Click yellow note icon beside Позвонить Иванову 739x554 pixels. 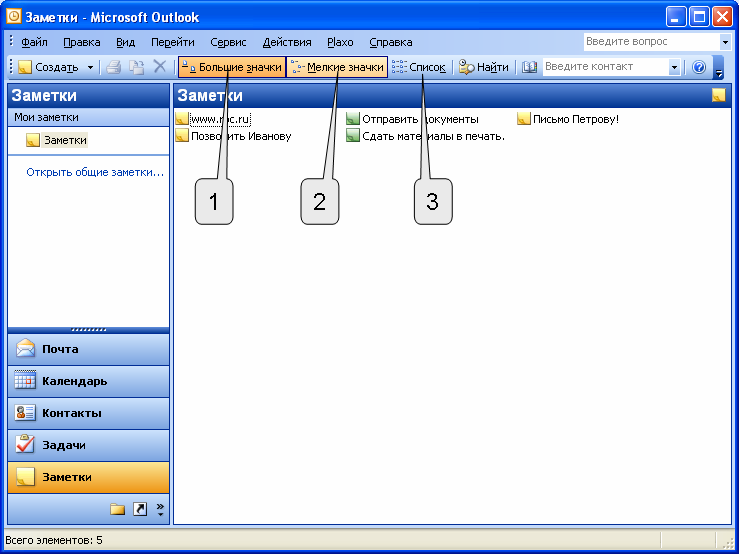182,136
